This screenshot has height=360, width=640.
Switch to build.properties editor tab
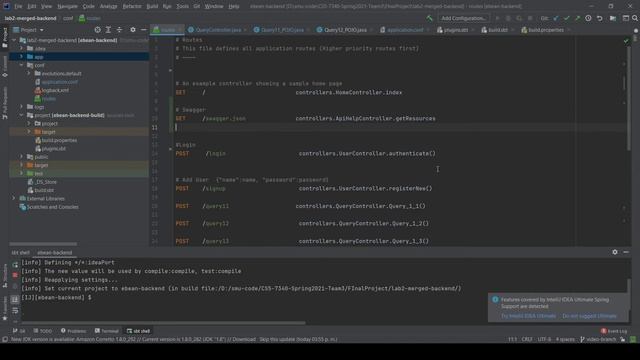545,30
